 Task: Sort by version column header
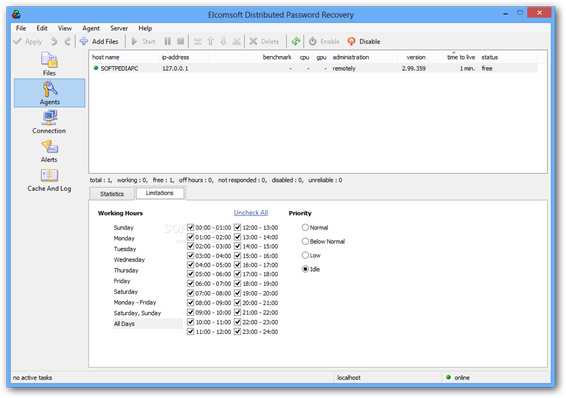pos(413,57)
